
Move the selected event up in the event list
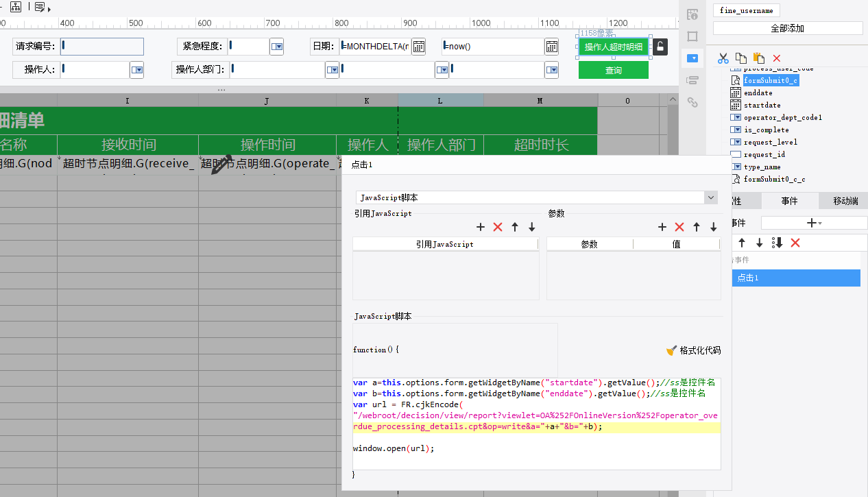pos(742,243)
